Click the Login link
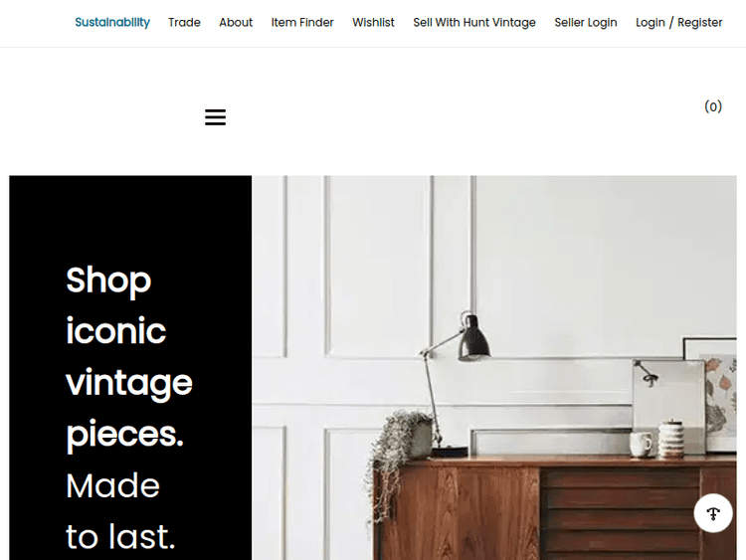Image resolution: width=746 pixels, height=560 pixels. pyautogui.click(x=650, y=22)
